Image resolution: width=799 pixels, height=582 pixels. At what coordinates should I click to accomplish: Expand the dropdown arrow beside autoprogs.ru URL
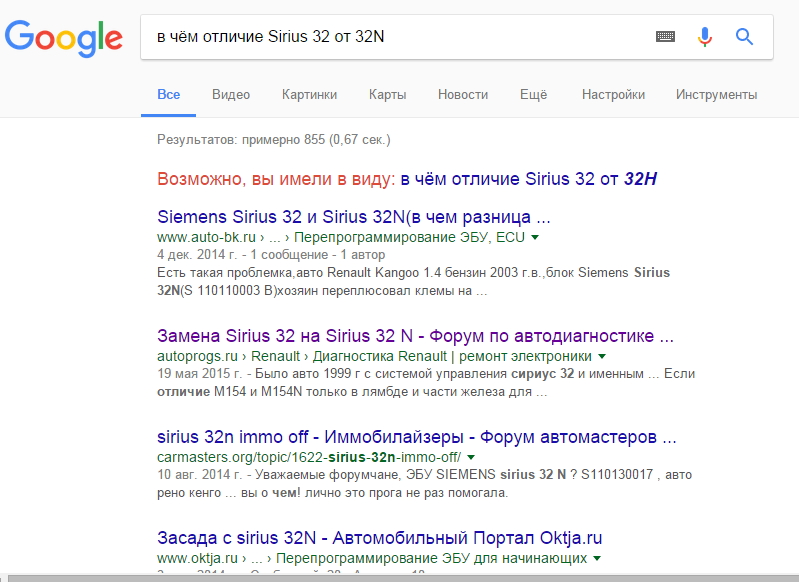pos(602,356)
